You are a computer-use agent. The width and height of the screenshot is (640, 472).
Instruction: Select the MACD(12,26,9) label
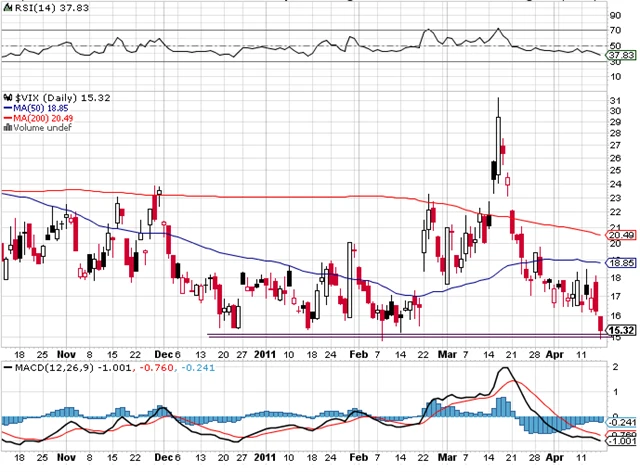pyautogui.click(x=54, y=367)
